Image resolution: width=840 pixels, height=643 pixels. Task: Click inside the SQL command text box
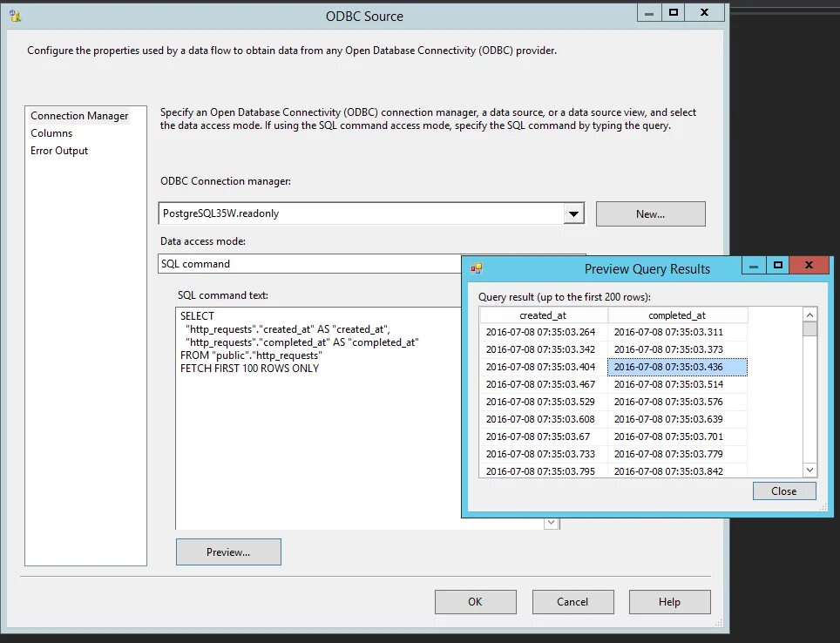318,418
